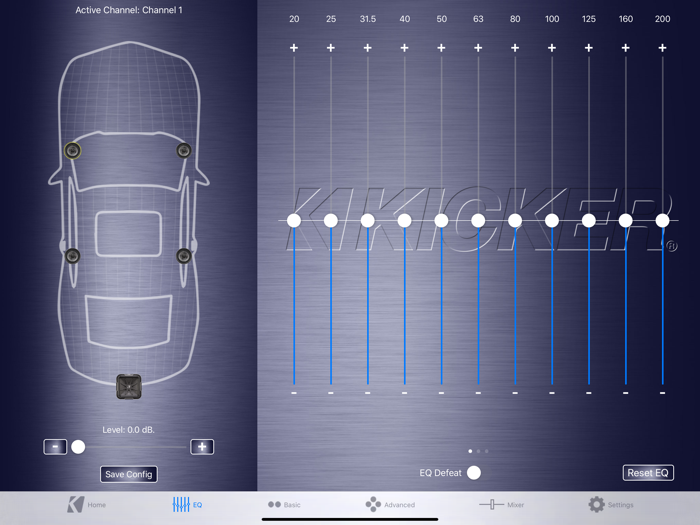
Task: Click the 160 Hz EQ slider knob
Action: 625,220
